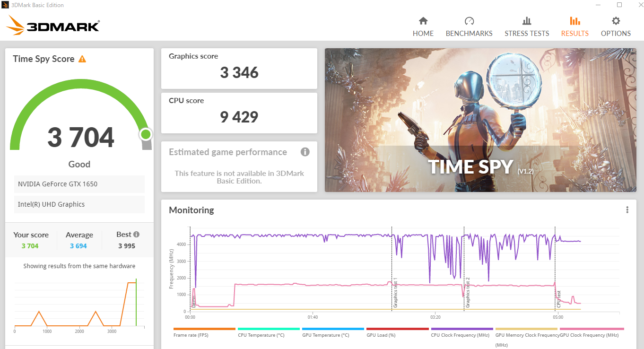644x349 pixels.
Task: Click the Your score value 3 704
Action: [30, 246]
